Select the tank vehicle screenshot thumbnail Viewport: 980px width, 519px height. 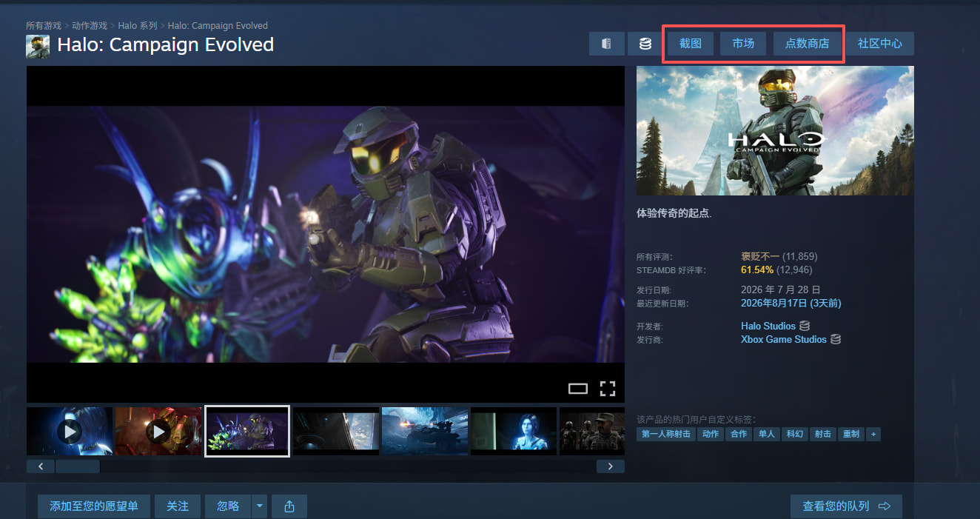point(425,431)
